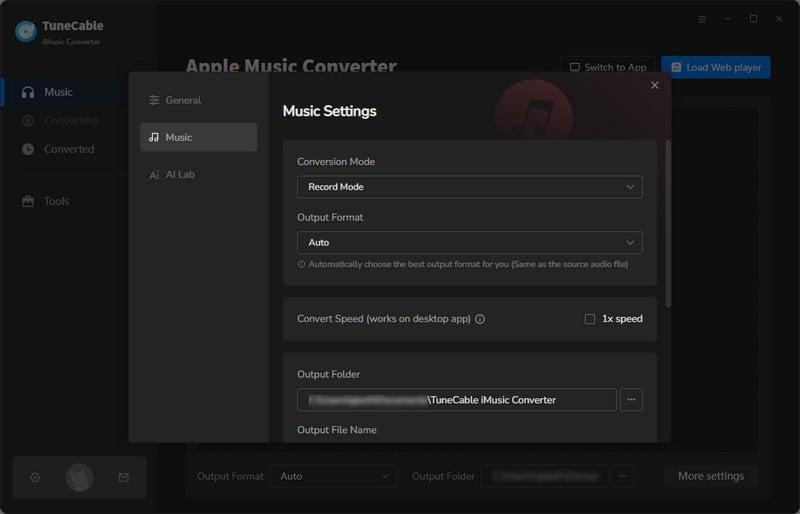Click the sliders icon beside General
Screen dimensions: 800x514
pyautogui.click(x=154, y=101)
